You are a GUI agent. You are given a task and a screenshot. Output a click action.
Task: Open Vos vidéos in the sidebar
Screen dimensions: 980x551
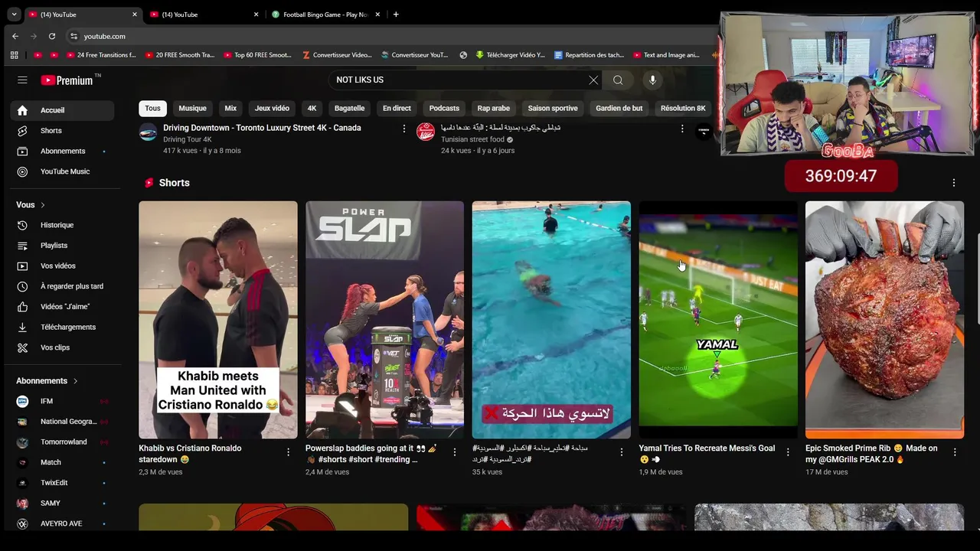coord(63,266)
